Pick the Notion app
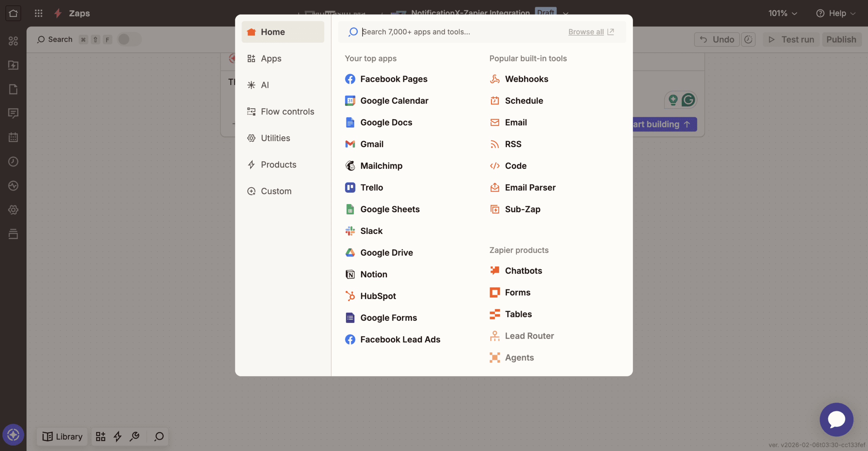Image resolution: width=868 pixels, height=451 pixels. [373, 274]
